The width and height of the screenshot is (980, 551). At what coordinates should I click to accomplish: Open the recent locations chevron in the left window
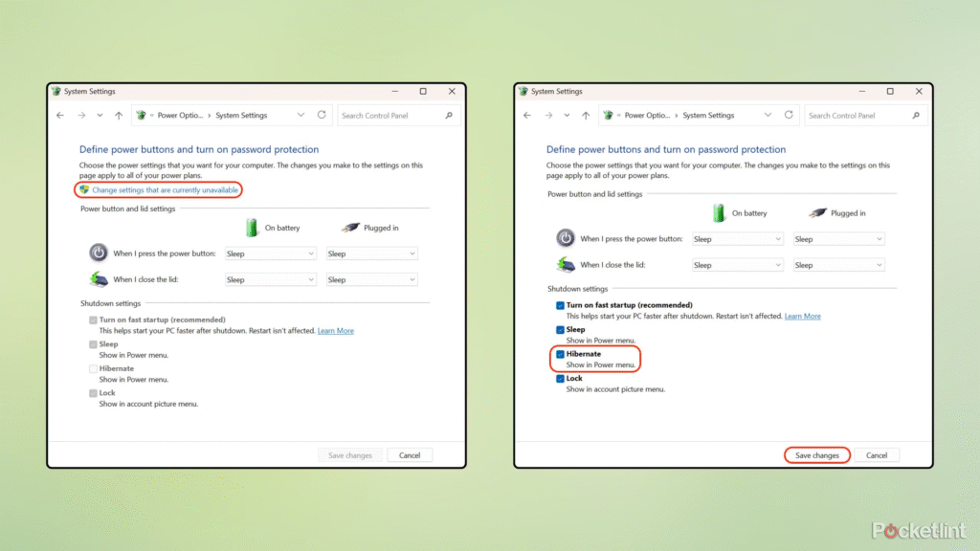click(x=100, y=116)
